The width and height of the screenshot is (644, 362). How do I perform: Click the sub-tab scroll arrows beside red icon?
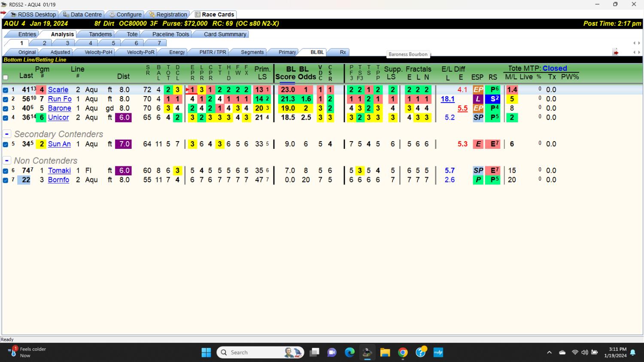[x=637, y=52]
